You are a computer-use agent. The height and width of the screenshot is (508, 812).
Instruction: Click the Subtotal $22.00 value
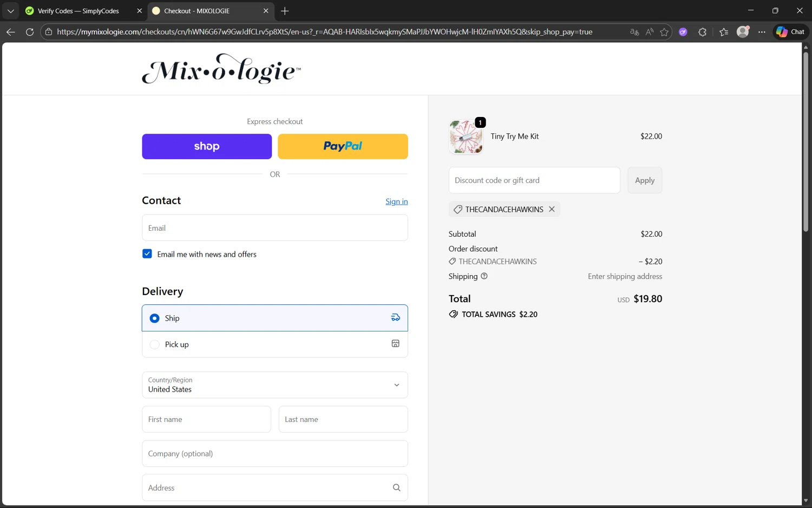(x=651, y=234)
